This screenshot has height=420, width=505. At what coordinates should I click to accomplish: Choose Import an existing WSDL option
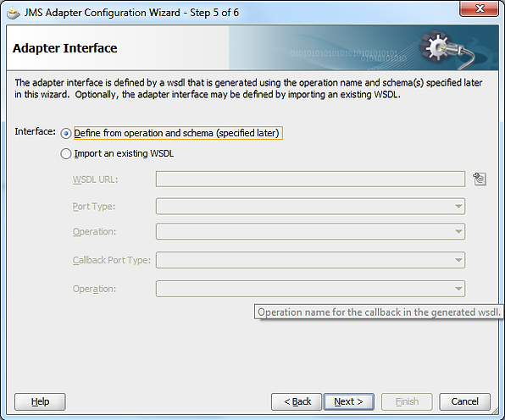click(x=66, y=154)
